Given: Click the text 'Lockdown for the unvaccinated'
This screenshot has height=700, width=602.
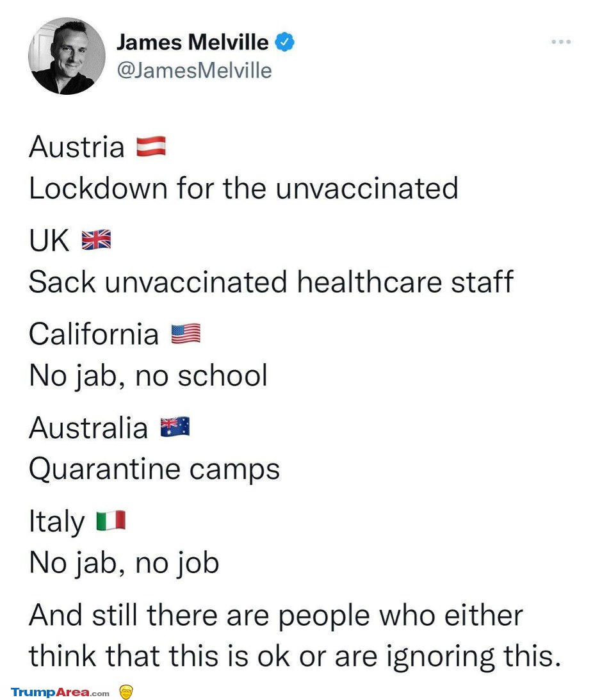Looking at the screenshot, I should [243, 188].
